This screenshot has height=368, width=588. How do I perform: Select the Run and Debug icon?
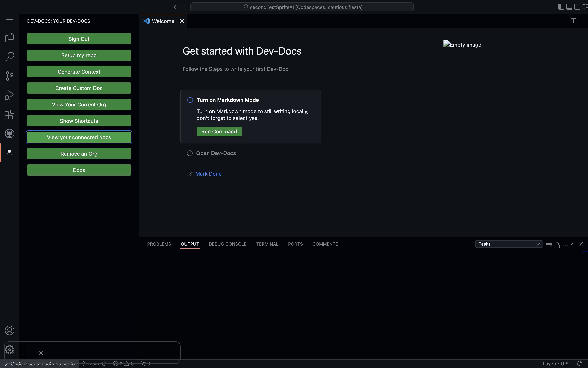coord(9,95)
